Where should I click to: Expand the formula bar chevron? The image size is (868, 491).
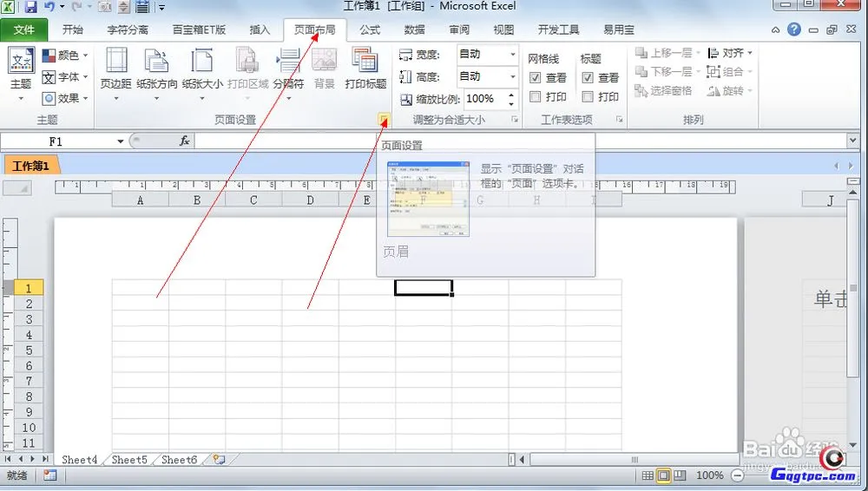tap(852, 141)
